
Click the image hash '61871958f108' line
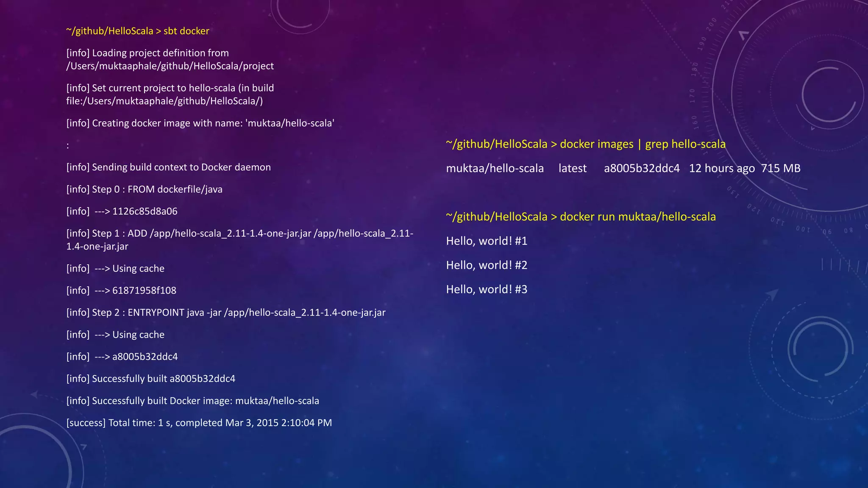pos(121,291)
